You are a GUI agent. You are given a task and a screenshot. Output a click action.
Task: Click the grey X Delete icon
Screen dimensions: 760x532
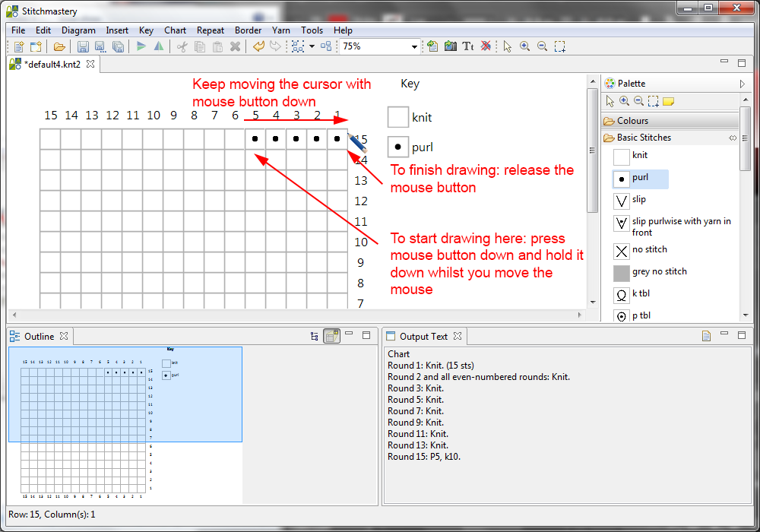pos(235,46)
